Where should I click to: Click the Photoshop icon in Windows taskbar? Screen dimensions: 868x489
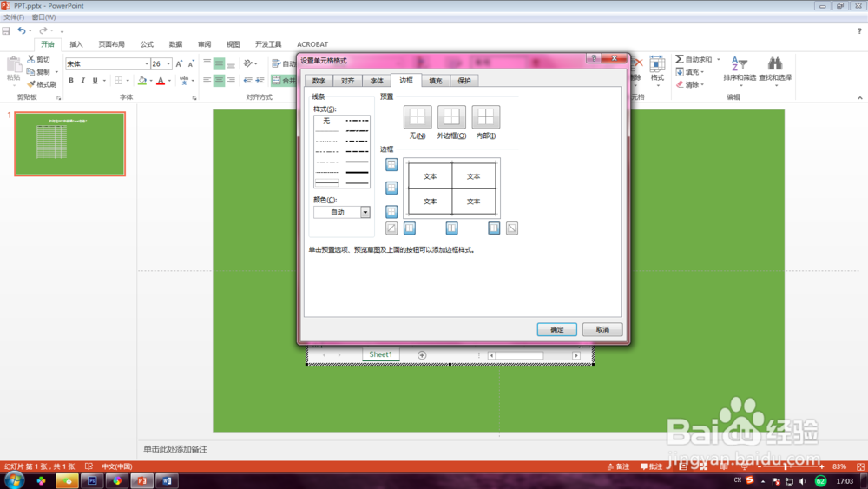(92, 480)
